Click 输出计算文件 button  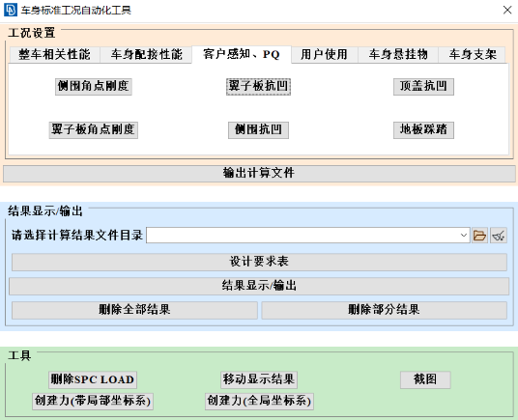coord(259,174)
